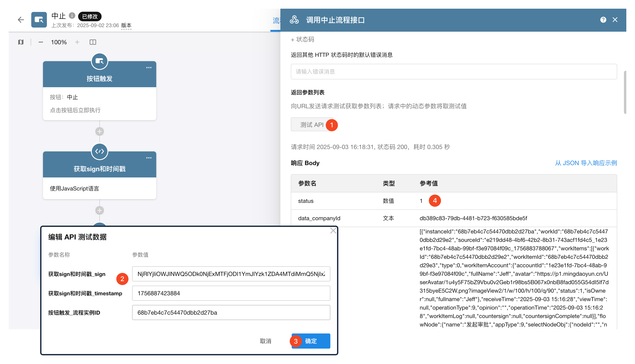Close the 编辑 API 测试数据 dialog
Screen dimensions: 635x364
(333, 231)
